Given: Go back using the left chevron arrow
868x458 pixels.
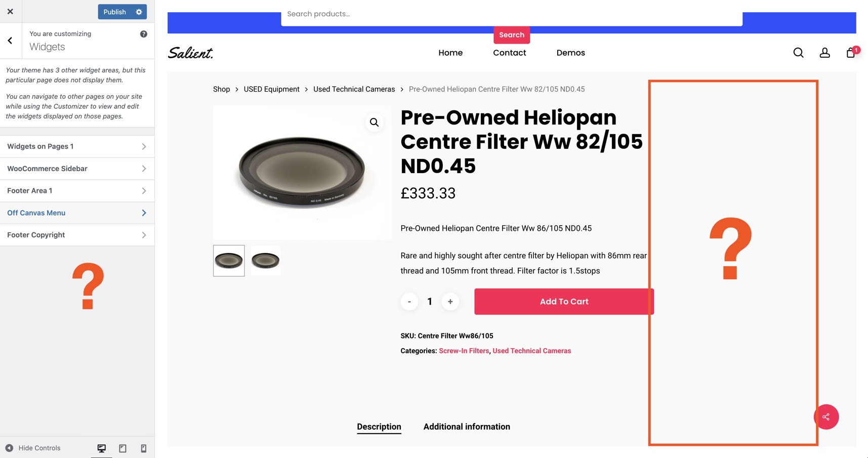Looking at the screenshot, I should click(10, 40).
